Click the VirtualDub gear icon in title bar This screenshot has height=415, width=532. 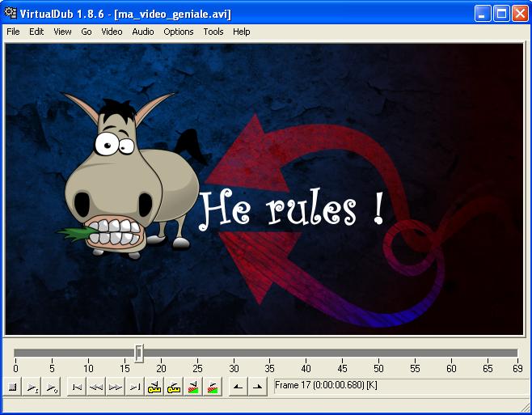pos(11,13)
